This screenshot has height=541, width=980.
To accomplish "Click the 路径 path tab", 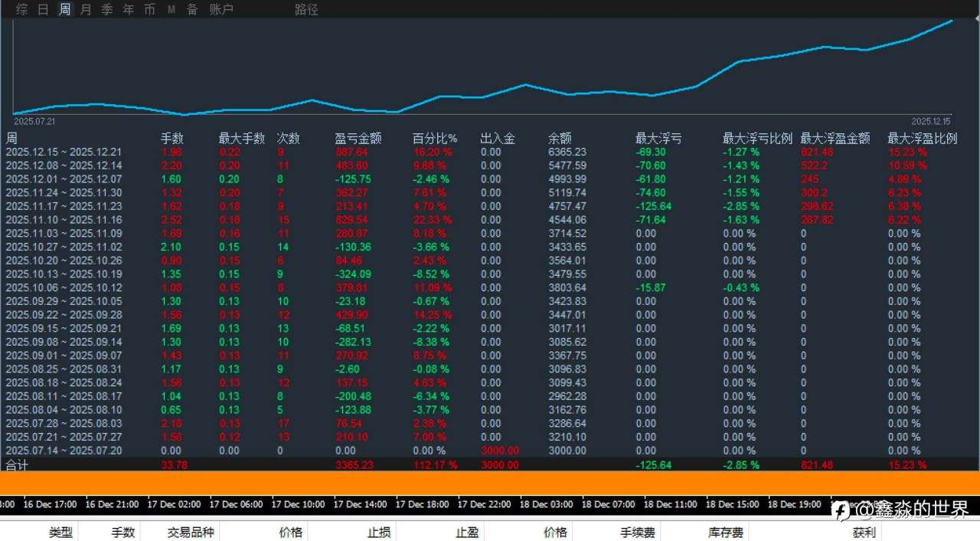I will tap(306, 9).
